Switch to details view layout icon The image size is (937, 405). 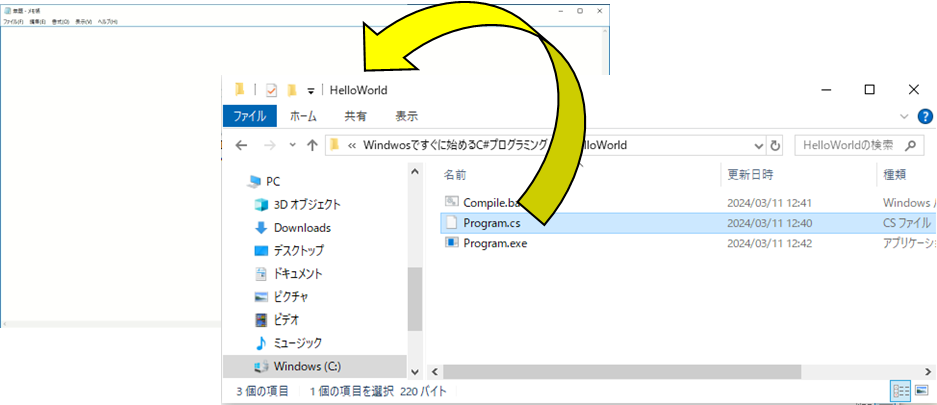[901, 391]
